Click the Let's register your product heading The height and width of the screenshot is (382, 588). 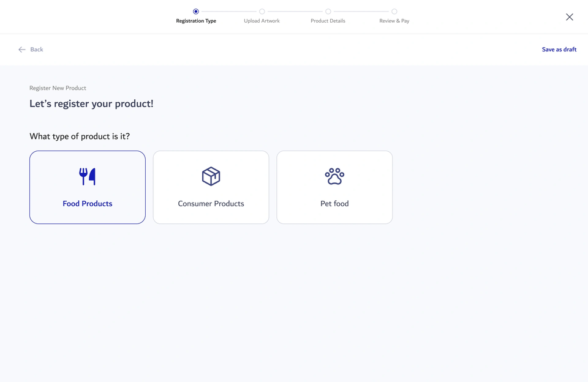91,104
